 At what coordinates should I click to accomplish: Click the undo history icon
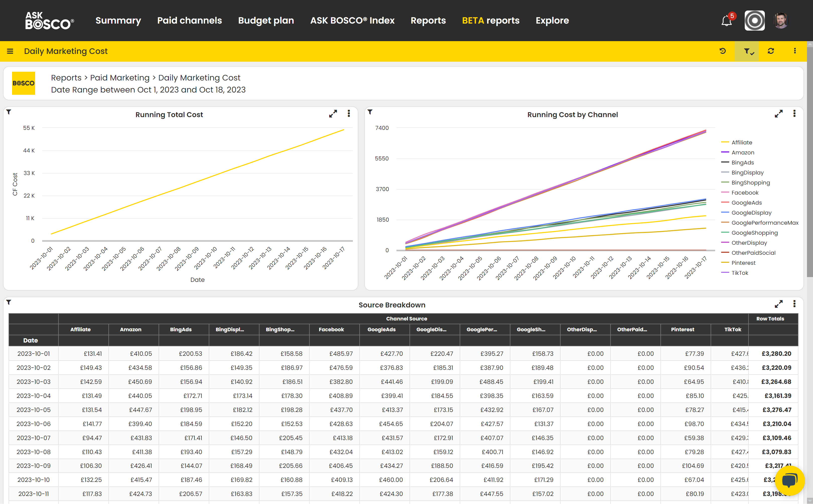pyautogui.click(x=723, y=51)
